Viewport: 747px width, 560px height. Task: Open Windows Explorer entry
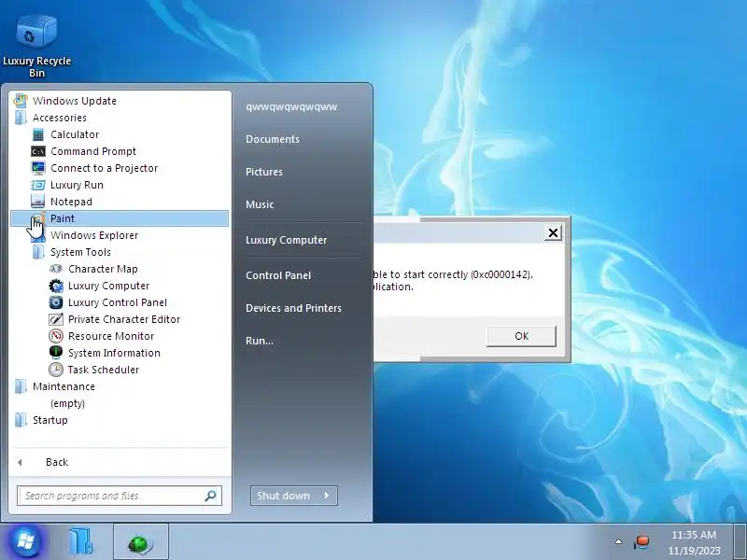tap(94, 235)
